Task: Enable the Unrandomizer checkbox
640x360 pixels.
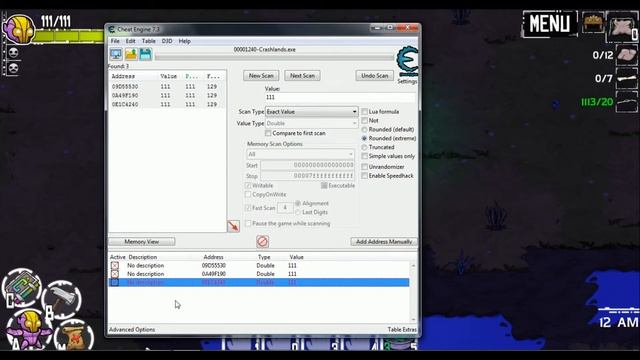Action: point(364,167)
